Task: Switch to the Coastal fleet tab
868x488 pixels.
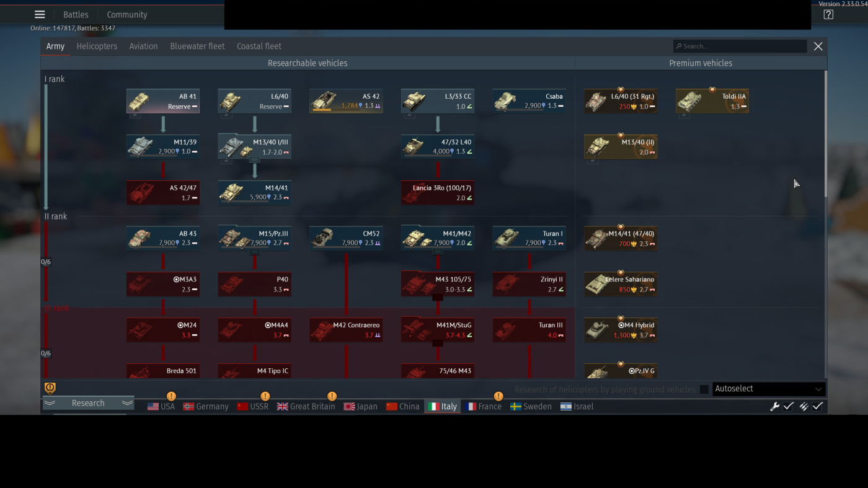Action: 259,47
